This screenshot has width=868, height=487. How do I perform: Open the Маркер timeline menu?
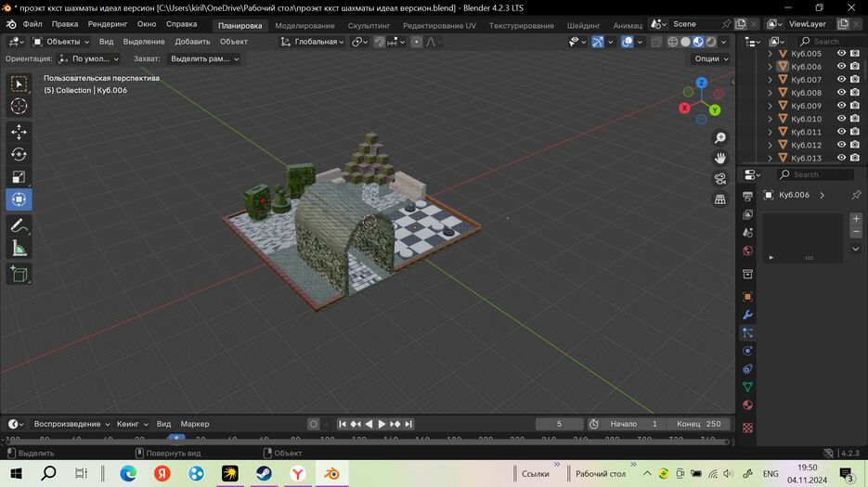195,424
